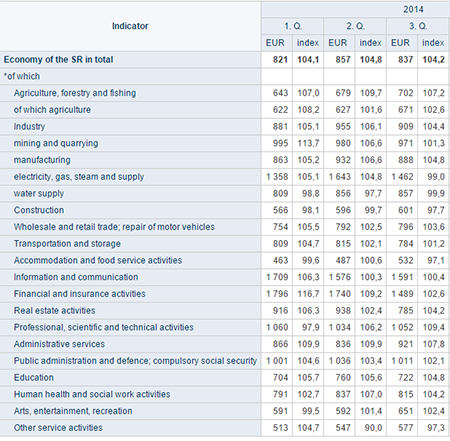
Task: Click the 1. Q. quarter header
Action: [293, 26]
